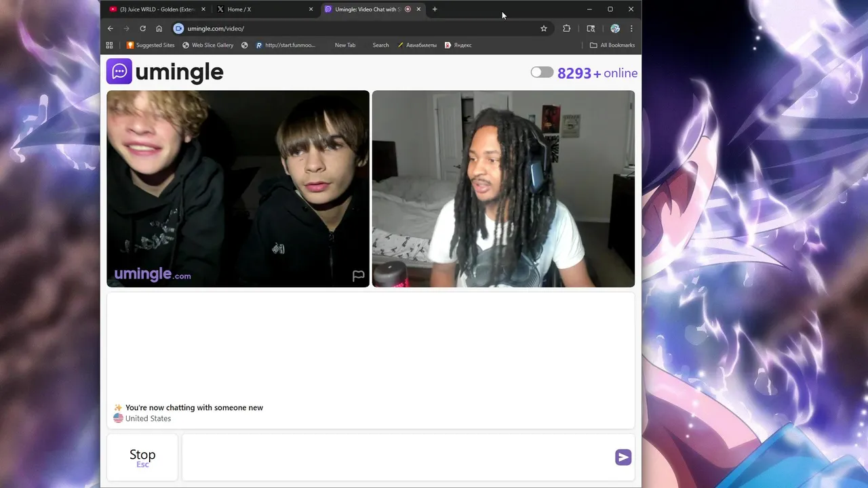The height and width of the screenshot is (488, 868).
Task: Click the United States flag icon
Action: (x=118, y=418)
